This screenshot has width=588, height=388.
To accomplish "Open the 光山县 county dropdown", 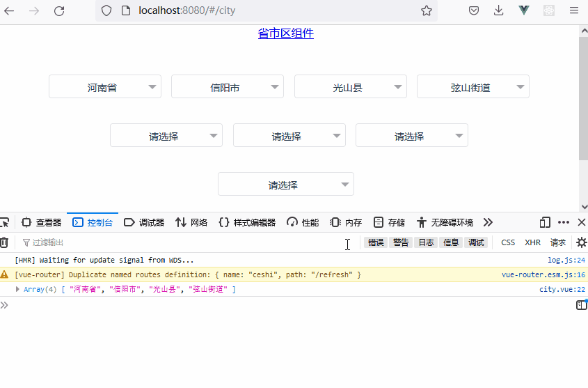I will (351, 86).
